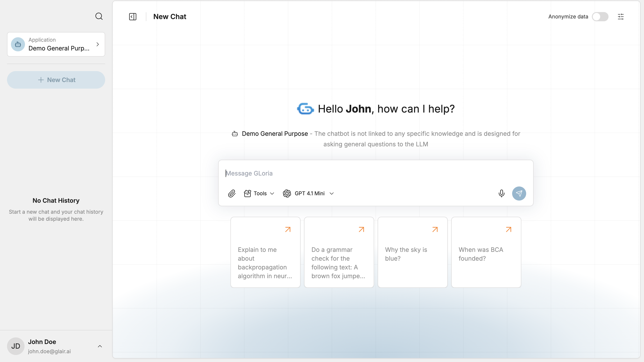
Task: Choose the grammar check suggestion card
Action: pos(339,252)
